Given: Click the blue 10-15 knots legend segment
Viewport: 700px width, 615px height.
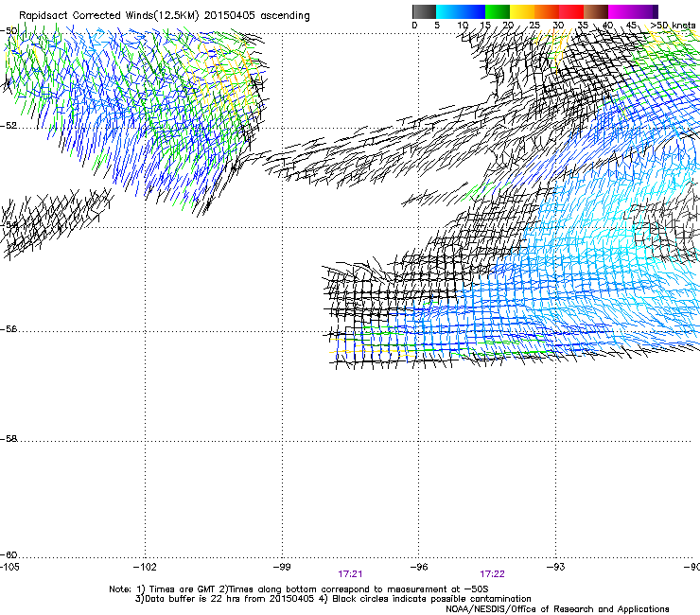Looking at the screenshot, I should point(473,11).
